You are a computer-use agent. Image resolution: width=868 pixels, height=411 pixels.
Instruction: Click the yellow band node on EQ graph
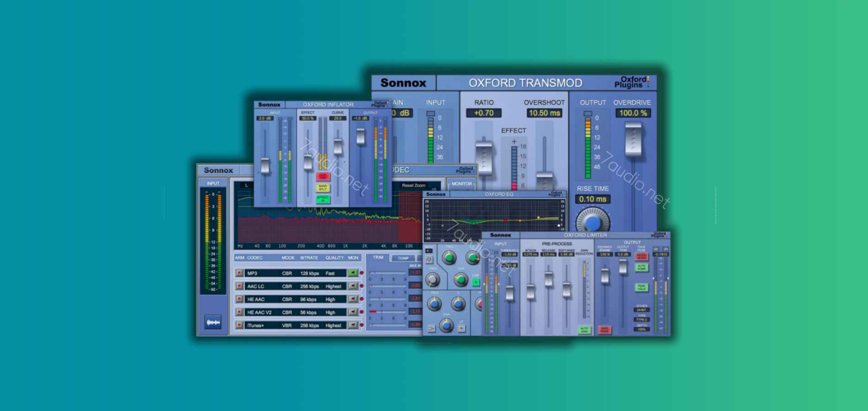539,218
